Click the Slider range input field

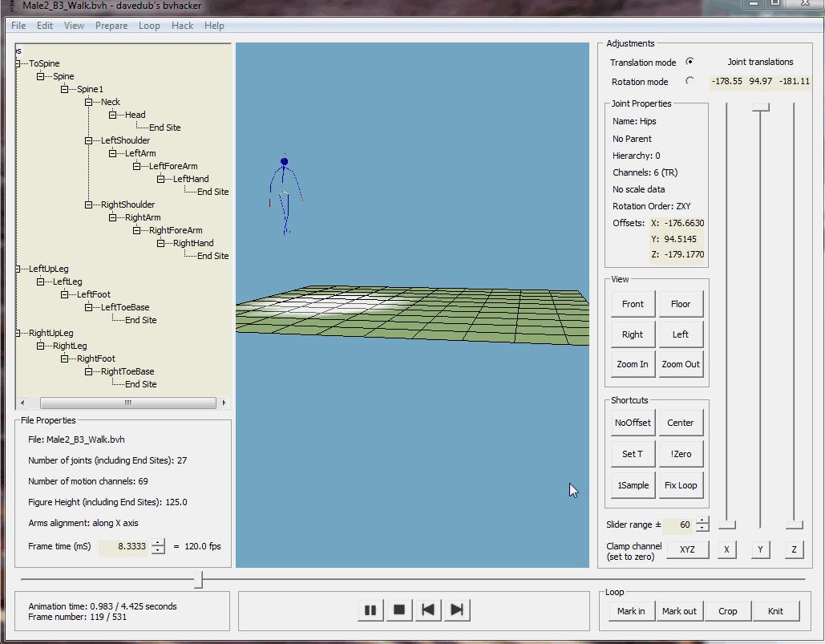[677, 525]
